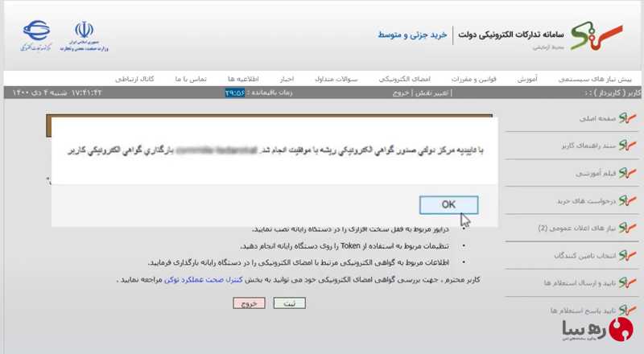Open سوالات متداول (FAQ) menu item

tap(336, 79)
